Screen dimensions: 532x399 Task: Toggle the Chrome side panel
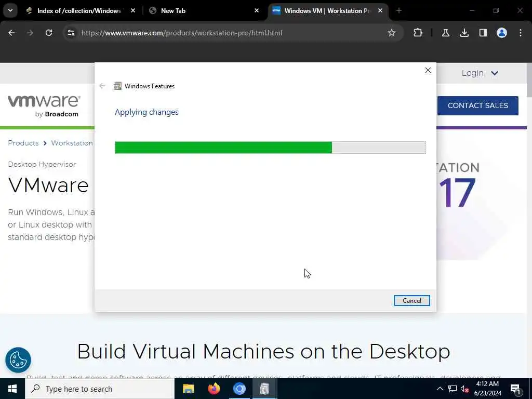pos(483,33)
